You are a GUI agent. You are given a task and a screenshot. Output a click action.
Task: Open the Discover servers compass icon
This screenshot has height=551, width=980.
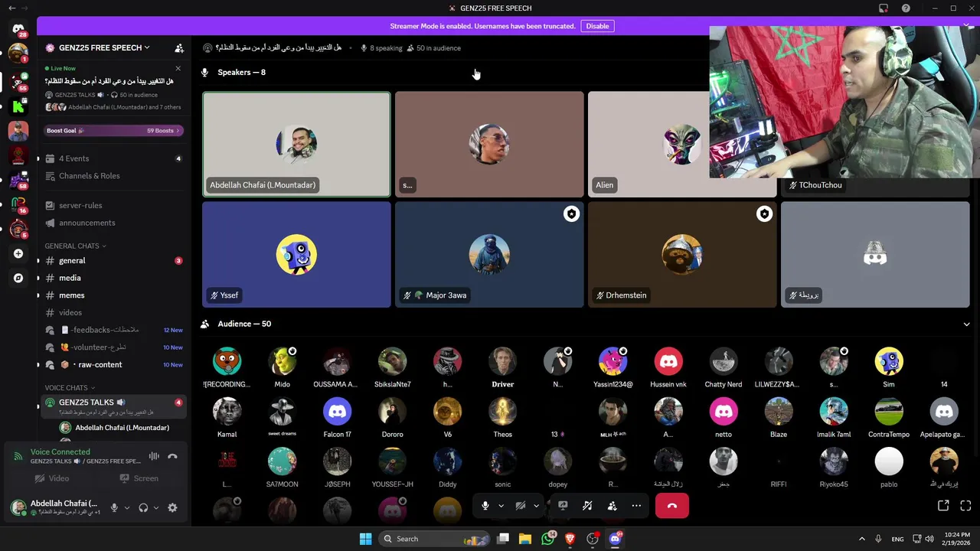coord(18,279)
